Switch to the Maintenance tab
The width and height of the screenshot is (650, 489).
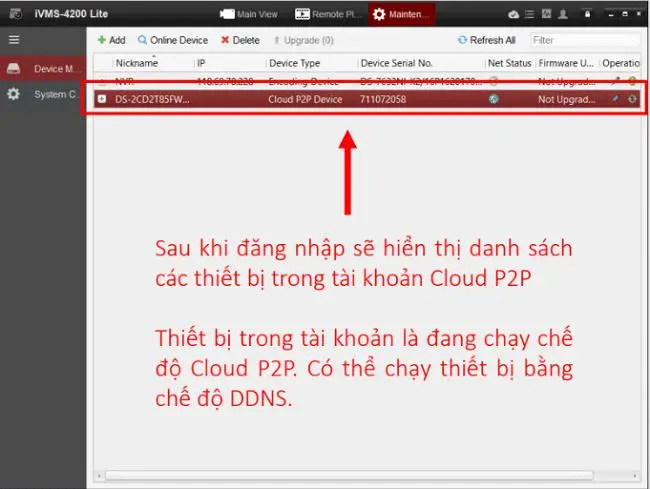tap(401, 14)
